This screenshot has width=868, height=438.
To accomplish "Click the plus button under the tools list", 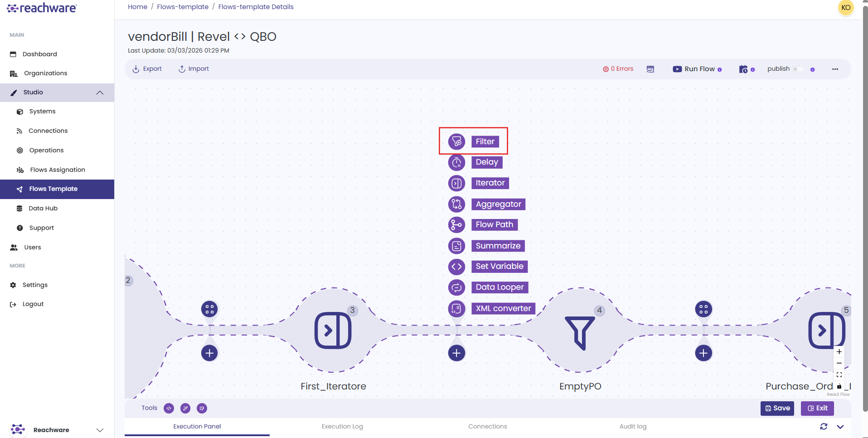I will 456,353.
